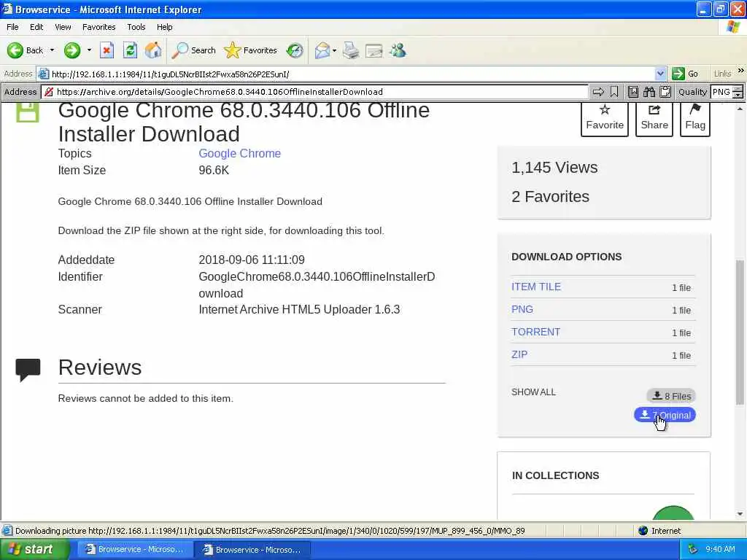The height and width of the screenshot is (560, 747).
Task: Click the '96.6K' item size value
Action: pyautogui.click(x=214, y=170)
